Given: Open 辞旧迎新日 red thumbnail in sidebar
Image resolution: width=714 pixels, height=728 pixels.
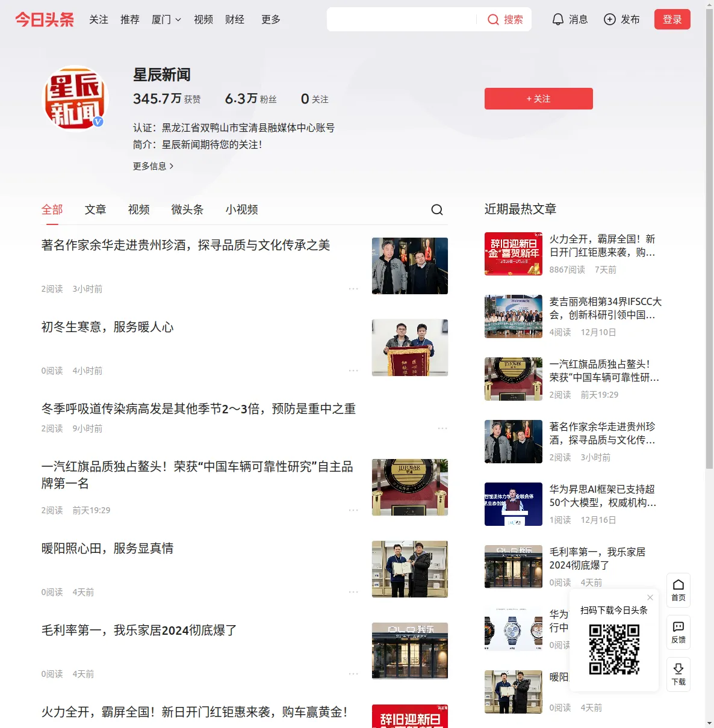Looking at the screenshot, I should click(x=514, y=254).
